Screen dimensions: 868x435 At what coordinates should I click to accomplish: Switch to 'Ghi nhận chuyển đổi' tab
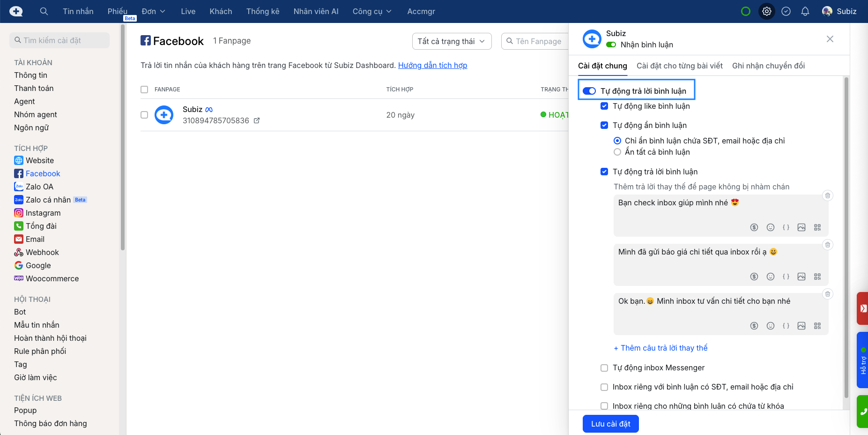click(768, 66)
